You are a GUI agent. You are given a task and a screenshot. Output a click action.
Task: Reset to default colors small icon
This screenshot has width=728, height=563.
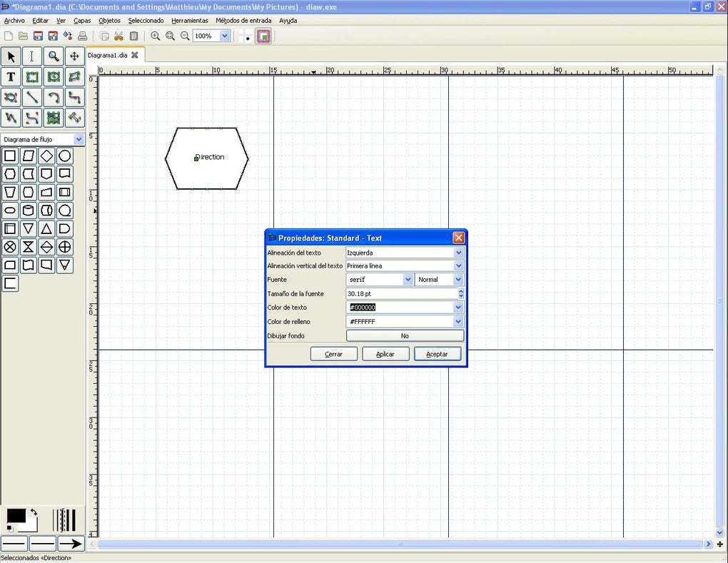pos(11,529)
